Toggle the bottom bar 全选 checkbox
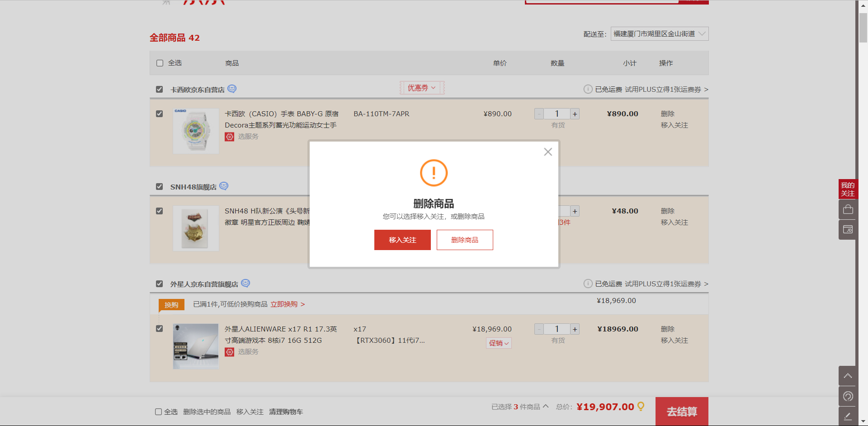 point(158,412)
